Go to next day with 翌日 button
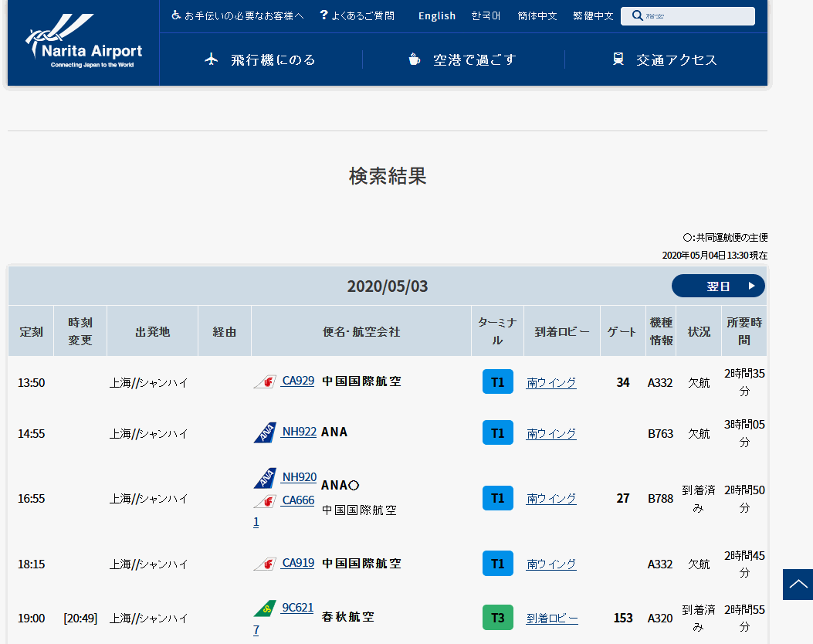The height and width of the screenshot is (644, 813). pos(718,286)
